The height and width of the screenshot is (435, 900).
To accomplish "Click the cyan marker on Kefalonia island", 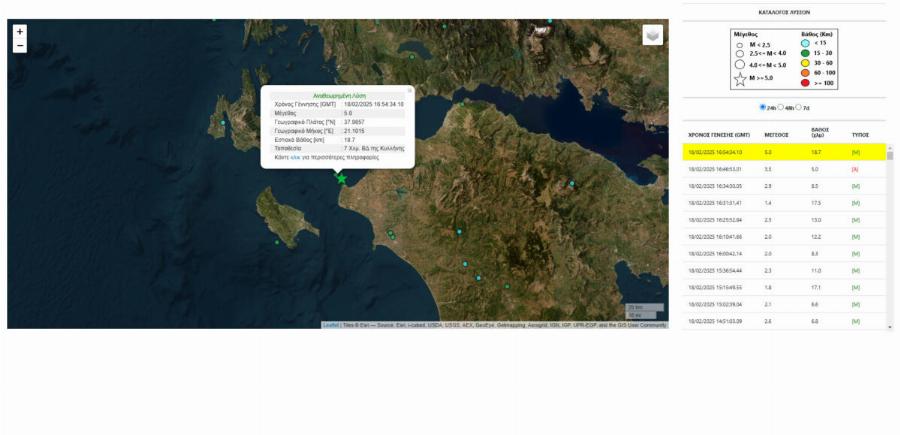I will point(223,123).
